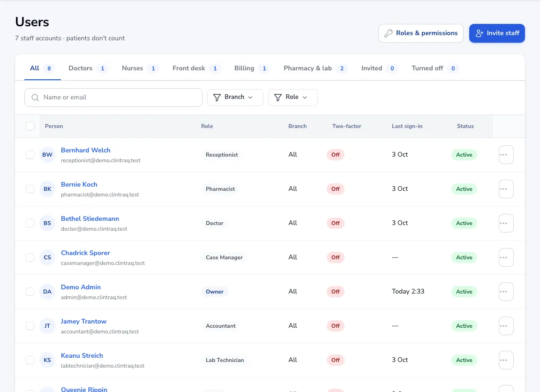540x392 pixels.
Task: Click the magnifier icon in search box
Action: (x=35, y=98)
